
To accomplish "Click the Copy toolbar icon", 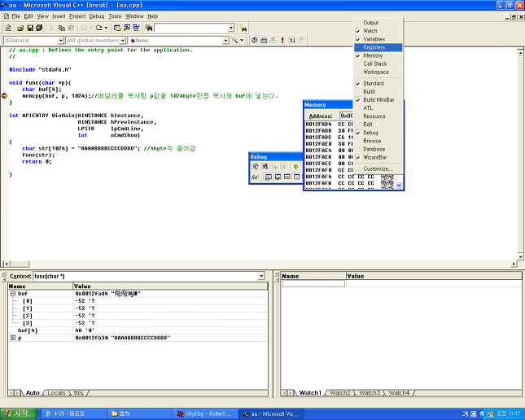I will (62, 28).
